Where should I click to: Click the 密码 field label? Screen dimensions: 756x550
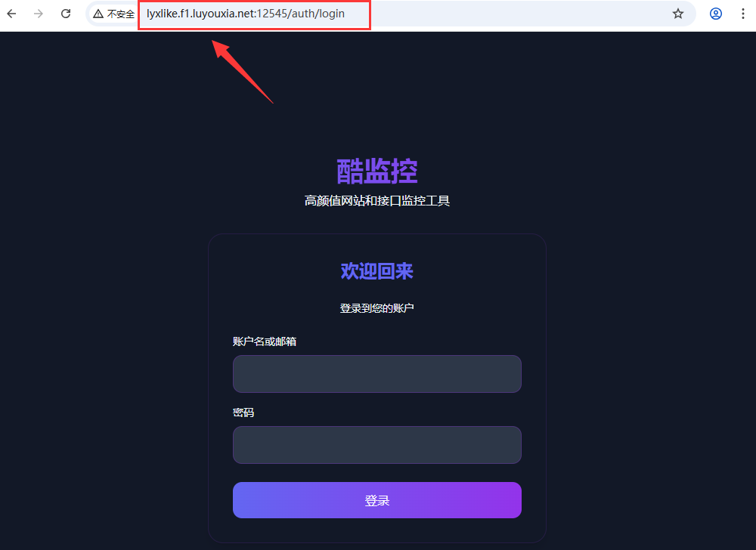pos(243,412)
